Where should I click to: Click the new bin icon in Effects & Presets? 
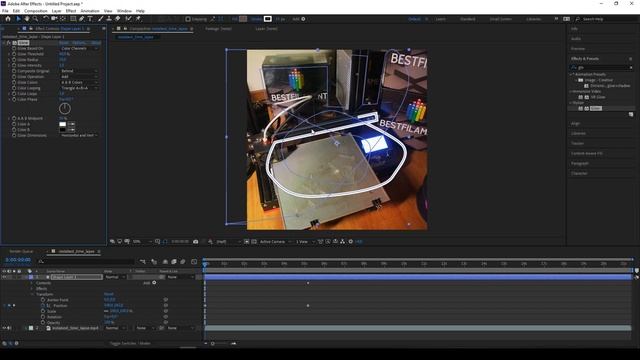click(631, 115)
